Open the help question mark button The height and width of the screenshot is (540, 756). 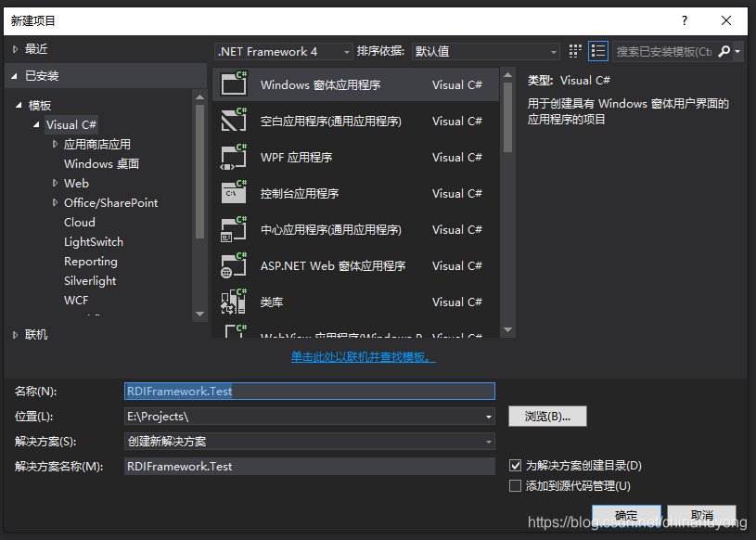(x=685, y=20)
